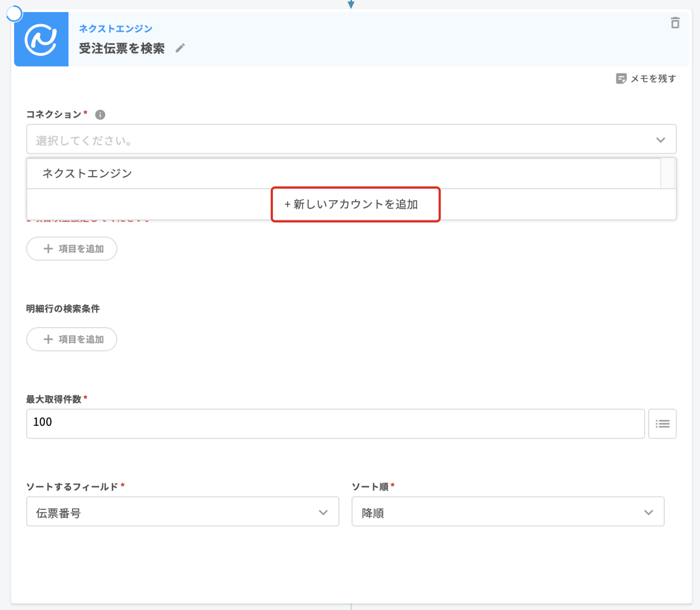Screen dimensions: 700x610
Task: Click the trash delete step icon
Action: 675,23
